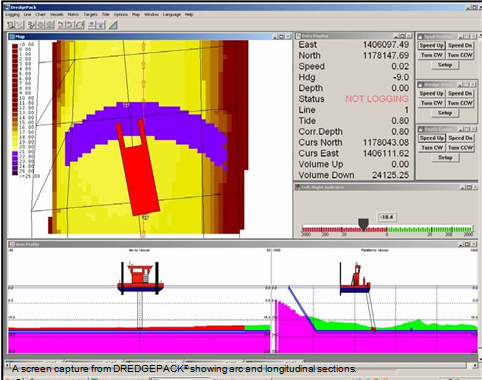
Task: Open the Vessels menu
Action: point(56,15)
